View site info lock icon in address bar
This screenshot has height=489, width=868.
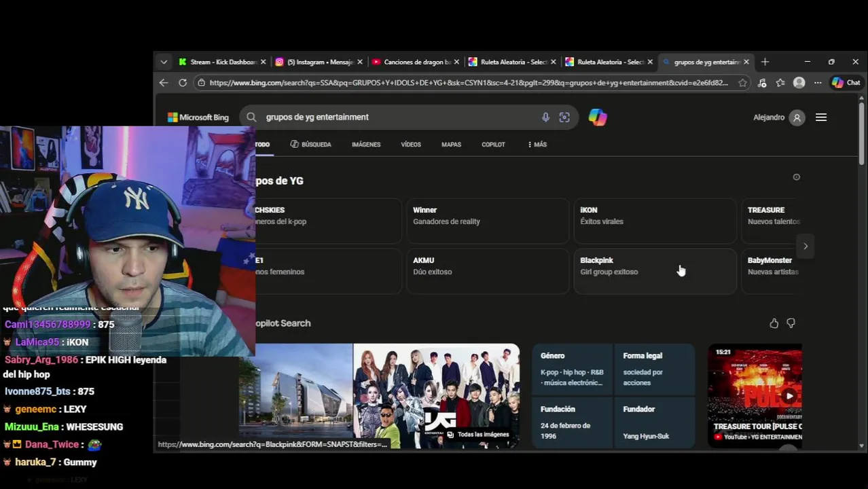200,83
